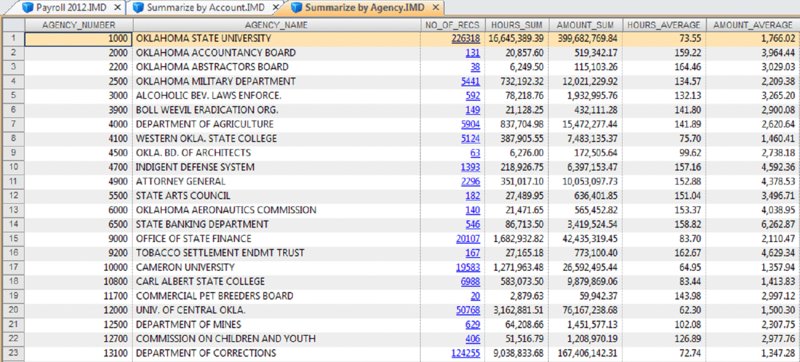Click hours sum value 16,645,389.39
Viewport: 800px width, 362px height.
point(516,39)
